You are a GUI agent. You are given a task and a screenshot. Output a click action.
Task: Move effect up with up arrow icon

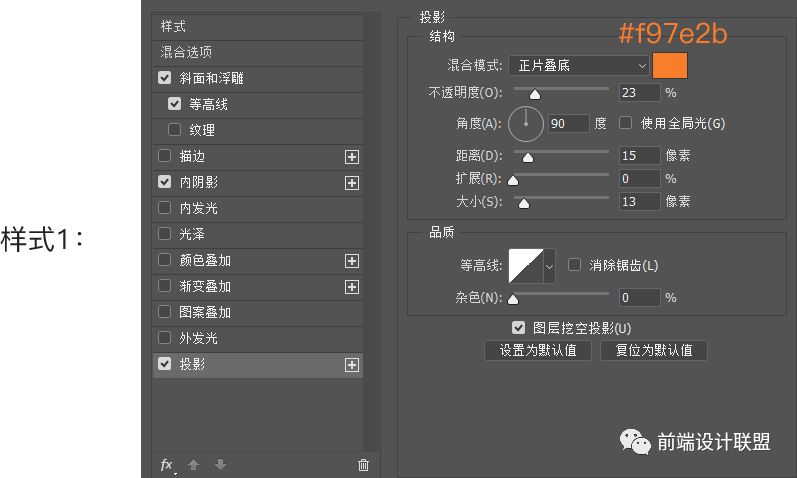[x=193, y=465]
